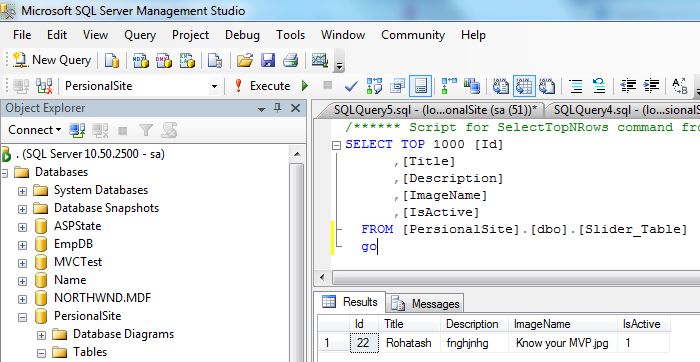Open the Project menu

point(190,35)
